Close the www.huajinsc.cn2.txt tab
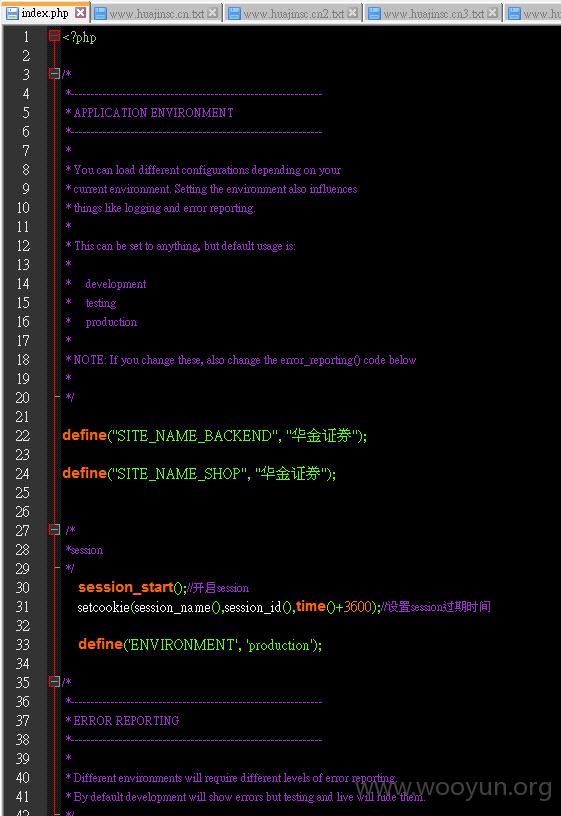The image size is (561, 816). [x=352, y=13]
